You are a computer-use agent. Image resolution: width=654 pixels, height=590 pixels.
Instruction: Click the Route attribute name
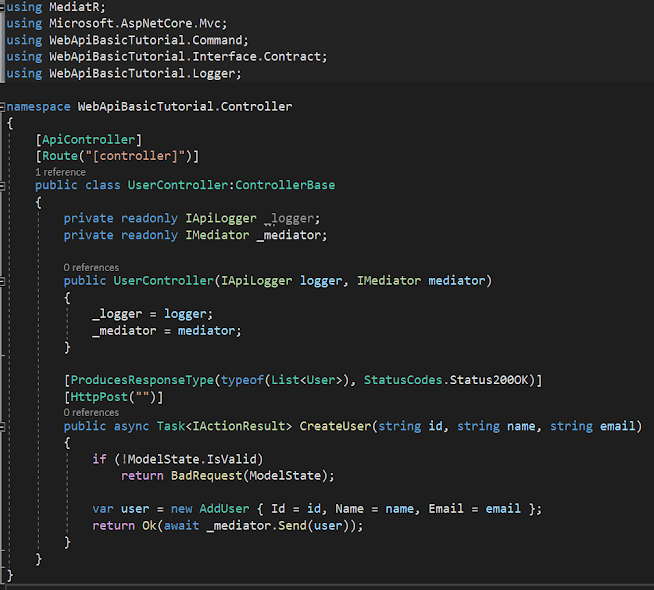(x=60, y=156)
